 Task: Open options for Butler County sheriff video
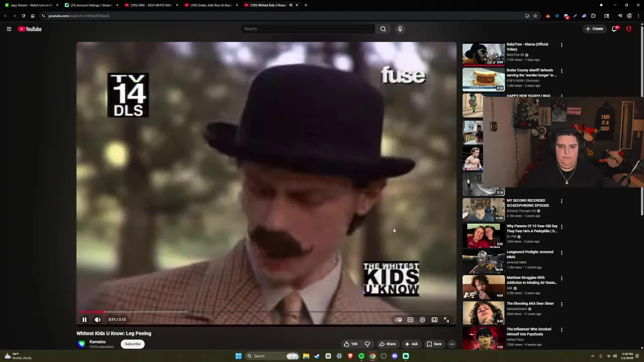click(561, 71)
